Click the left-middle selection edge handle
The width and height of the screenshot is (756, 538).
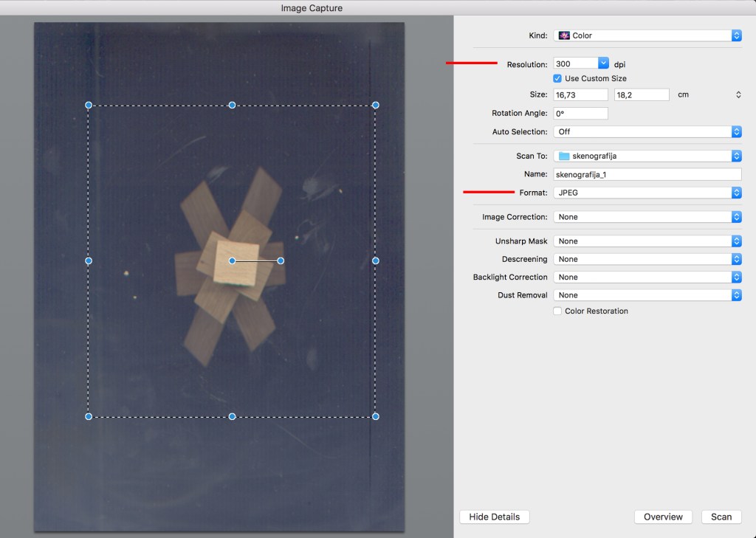pos(89,261)
